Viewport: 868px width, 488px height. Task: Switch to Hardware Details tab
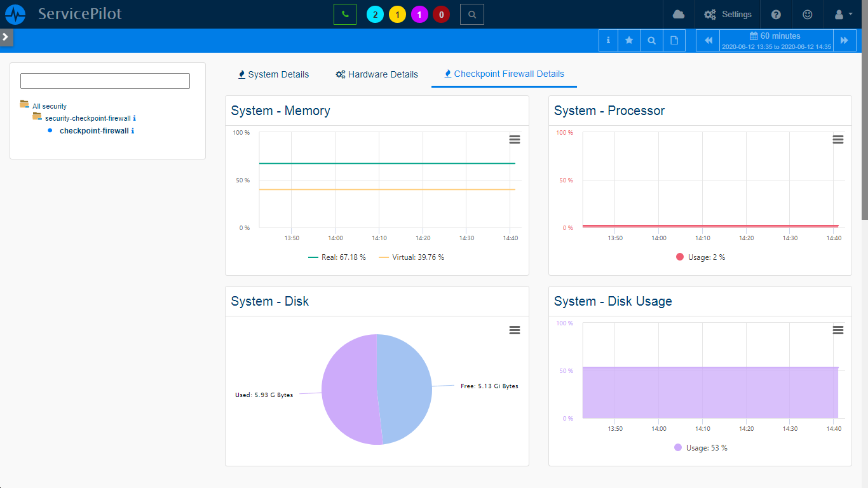pyautogui.click(x=377, y=74)
